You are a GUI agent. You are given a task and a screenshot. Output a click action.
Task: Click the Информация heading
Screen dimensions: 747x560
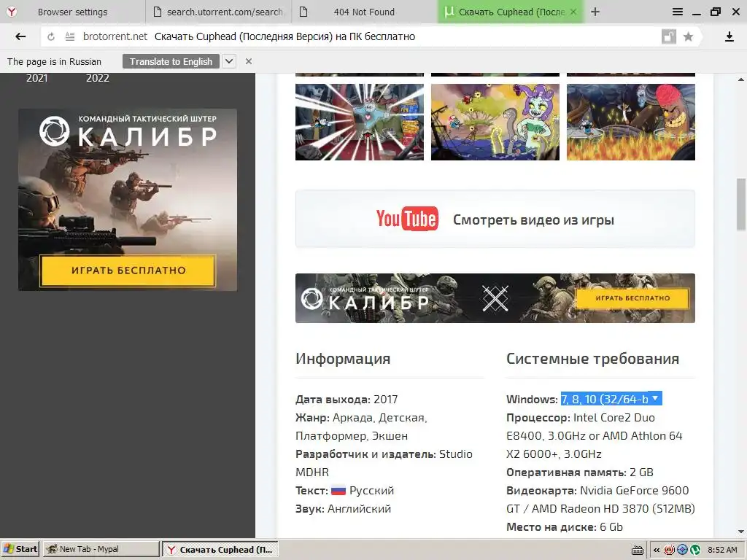point(343,359)
